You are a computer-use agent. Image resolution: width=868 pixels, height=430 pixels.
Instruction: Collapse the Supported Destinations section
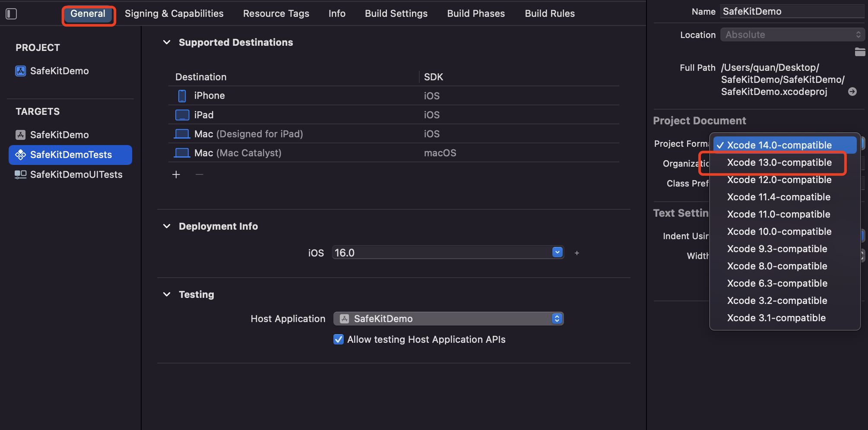tap(167, 42)
